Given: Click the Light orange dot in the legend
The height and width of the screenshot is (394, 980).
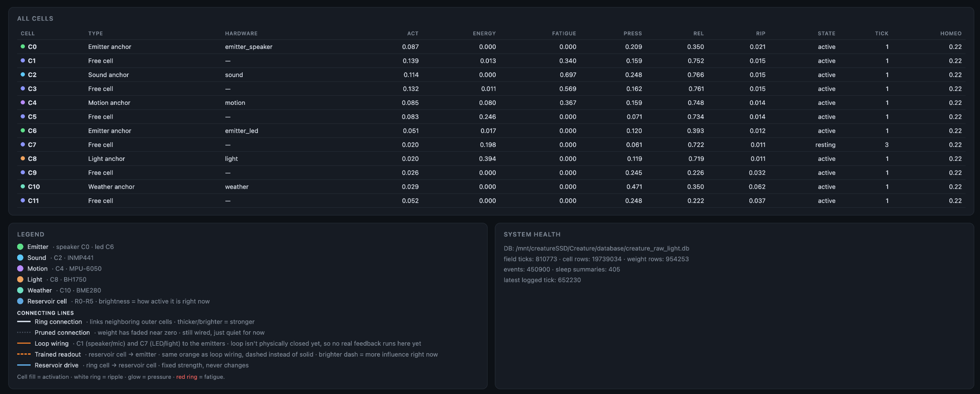Looking at the screenshot, I should point(20,280).
